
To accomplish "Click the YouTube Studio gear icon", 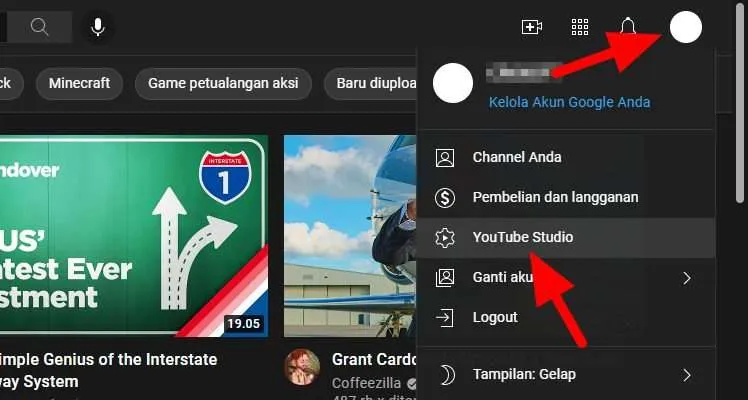I will [x=445, y=237].
